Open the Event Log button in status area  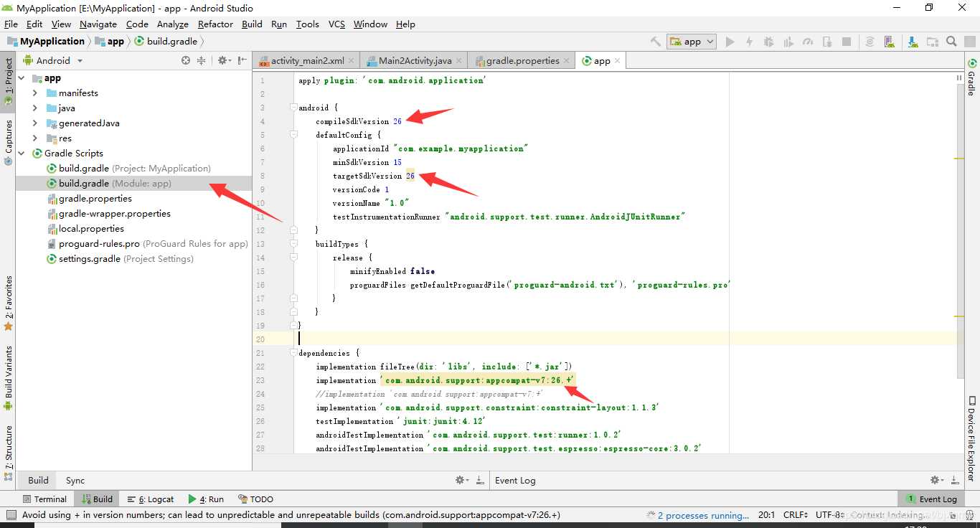coord(931,499)
